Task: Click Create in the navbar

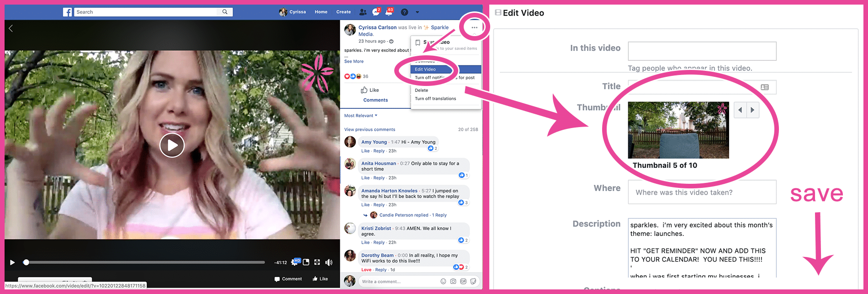Action: tap(344, 12)
